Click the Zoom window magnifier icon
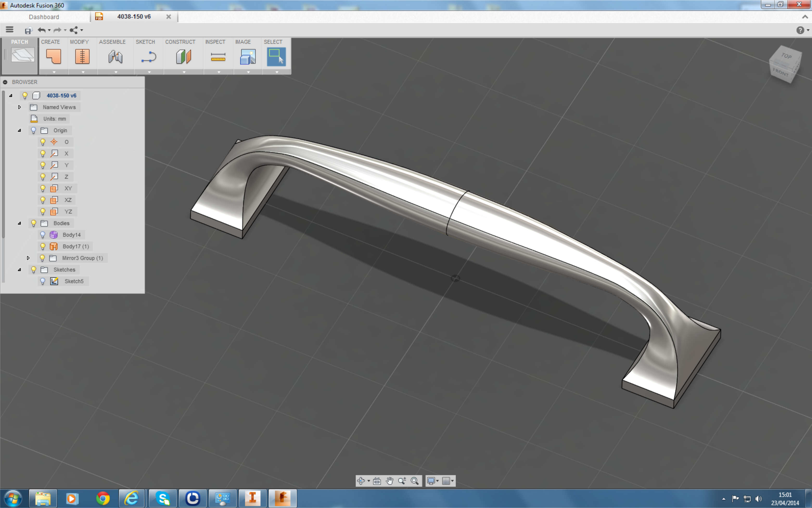 [415, 481]
